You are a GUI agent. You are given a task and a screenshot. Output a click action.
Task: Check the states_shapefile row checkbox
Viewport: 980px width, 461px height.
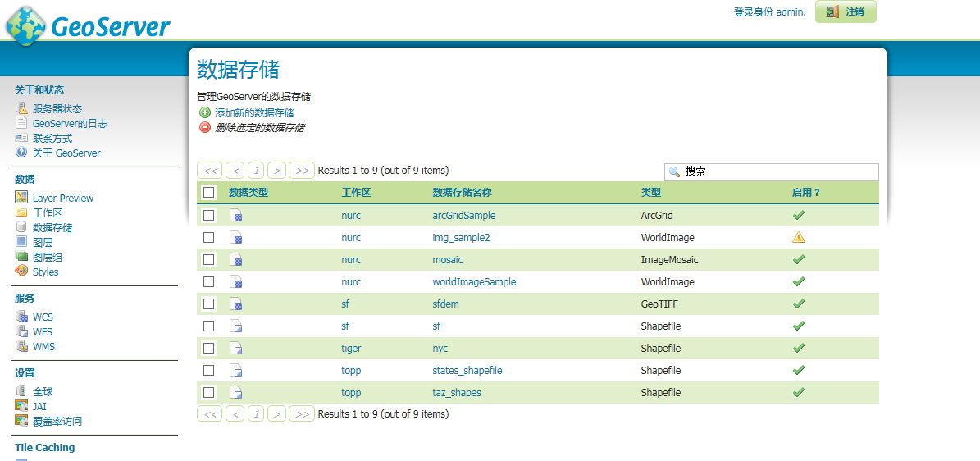(209, 370)
